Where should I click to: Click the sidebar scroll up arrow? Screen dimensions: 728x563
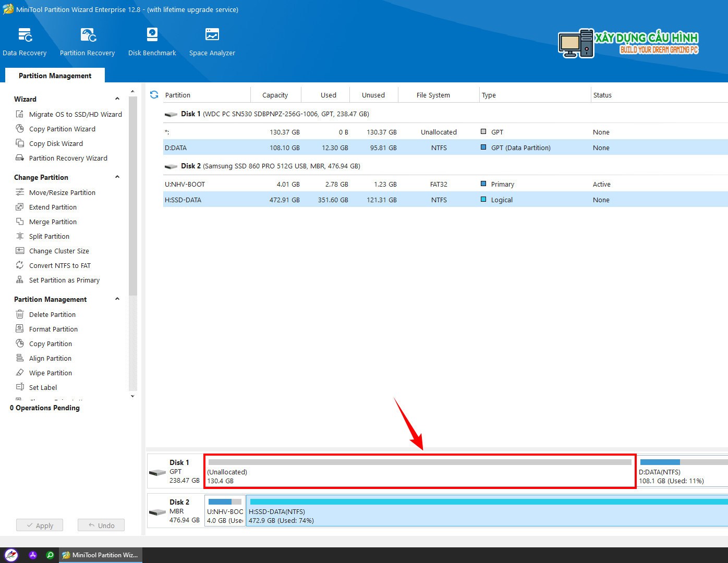click(132, 92)
